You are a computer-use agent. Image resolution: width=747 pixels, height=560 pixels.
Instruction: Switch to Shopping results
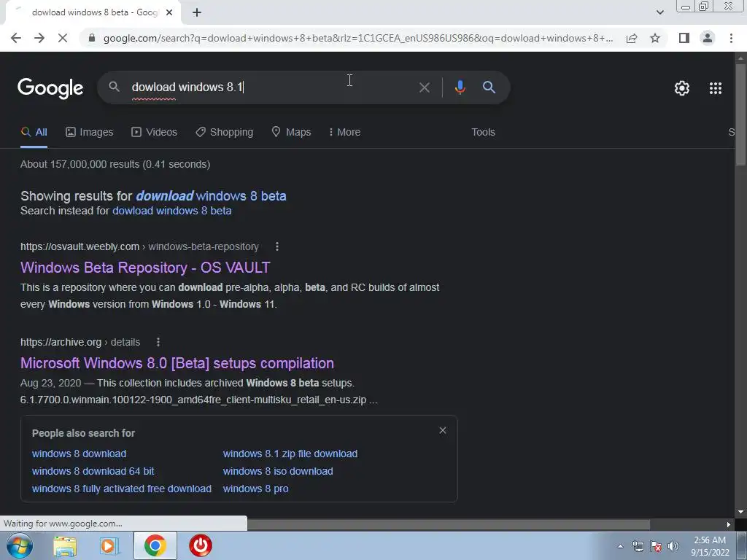coord(225,133)
